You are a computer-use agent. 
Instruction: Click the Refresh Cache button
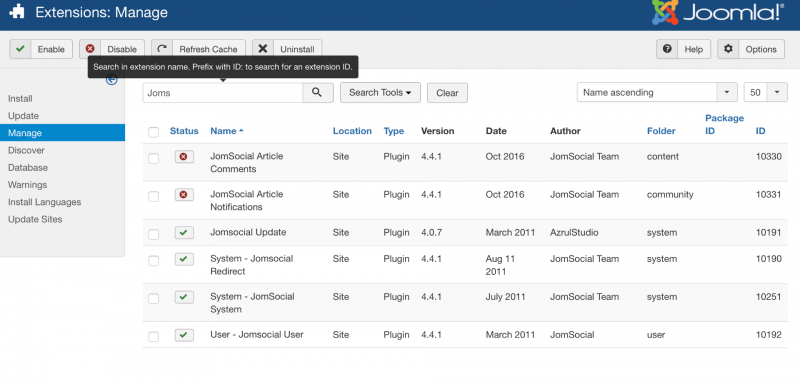pyautogui.click(x=198, y=49)
